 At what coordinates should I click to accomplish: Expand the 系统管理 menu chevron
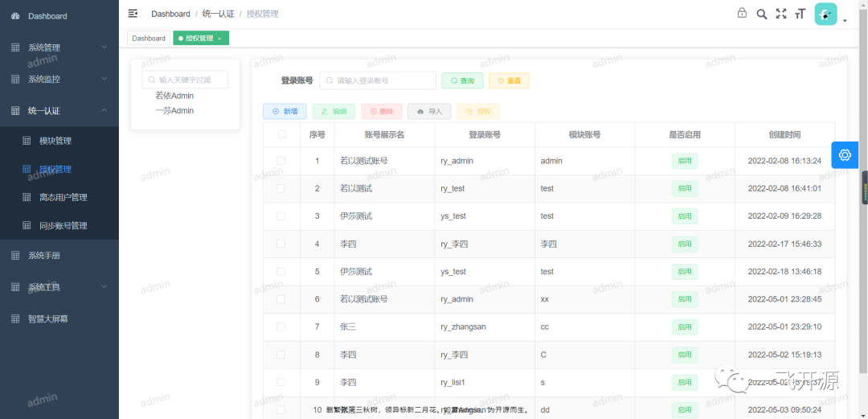[104, 47]
